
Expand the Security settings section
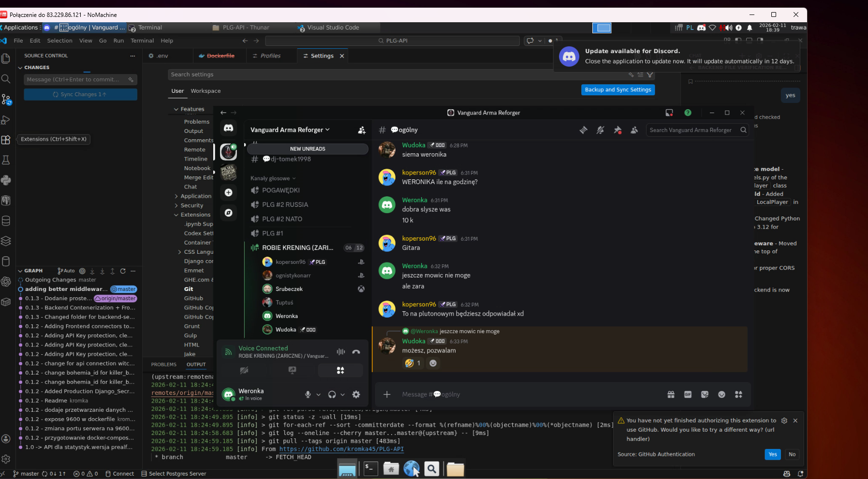(191, 205)
